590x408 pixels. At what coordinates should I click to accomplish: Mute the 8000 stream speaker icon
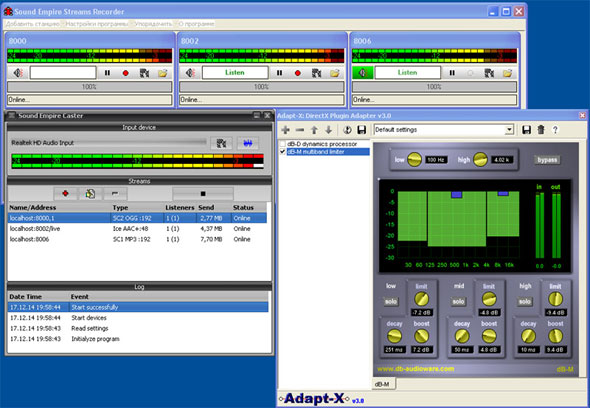tap(18, 73)
